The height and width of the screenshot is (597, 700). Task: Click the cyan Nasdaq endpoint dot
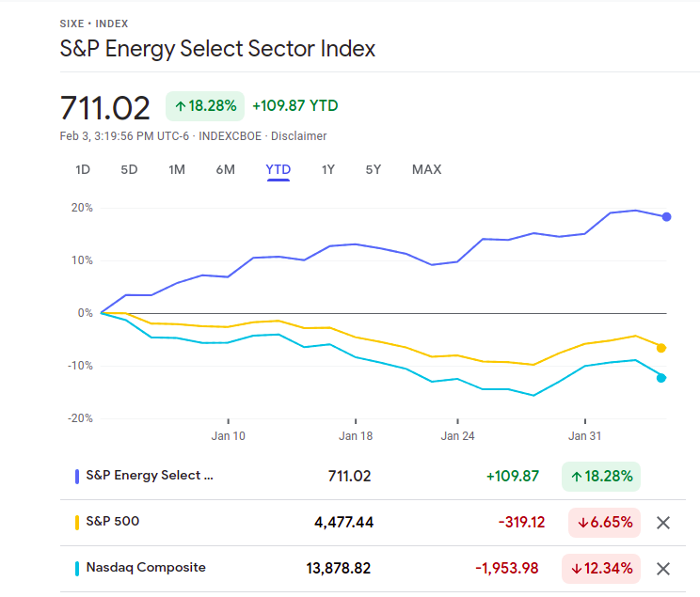(661, 378)
